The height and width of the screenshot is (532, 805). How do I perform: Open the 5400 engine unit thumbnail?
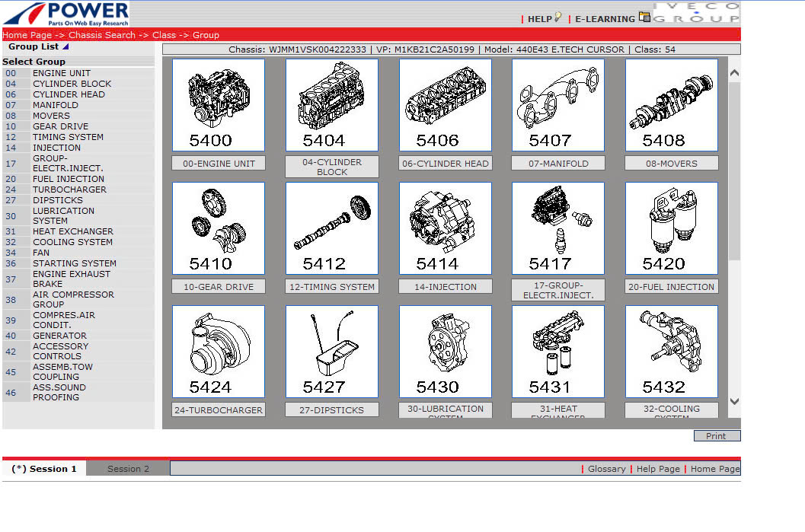coord(219,105)
